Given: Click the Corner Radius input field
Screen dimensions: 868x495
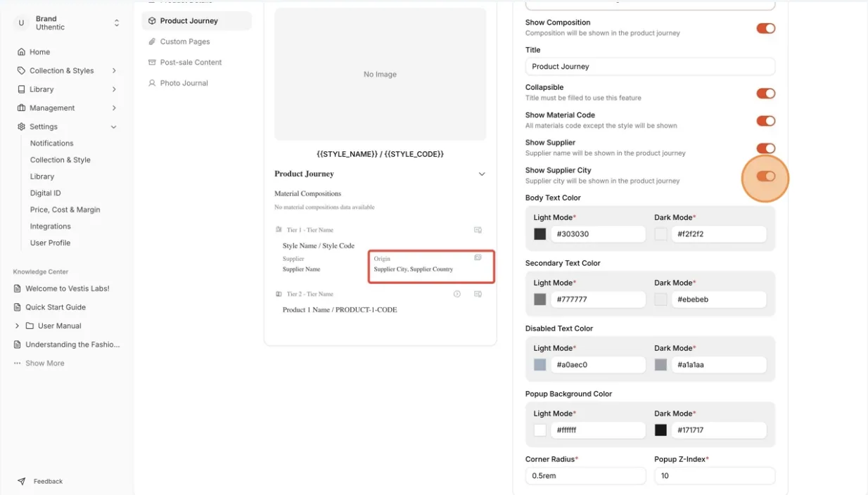Looking at the screenshot, I should pyautogui.click(x=585, y=475).
